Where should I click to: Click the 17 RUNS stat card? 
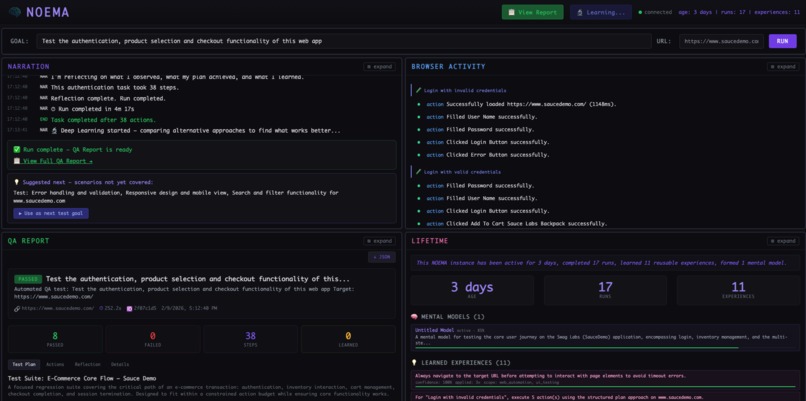click(605, 290)
